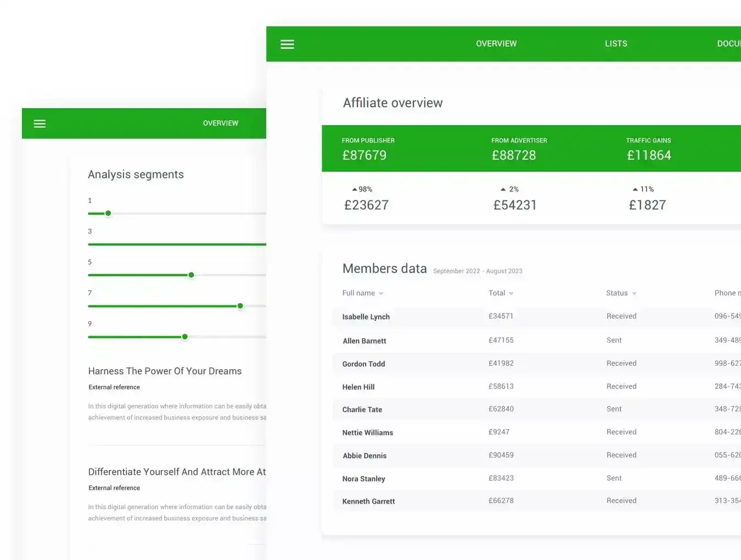Open External reference under Harness The Power
The height and width of the screenshot is (560, 741).
pos(114,387)
